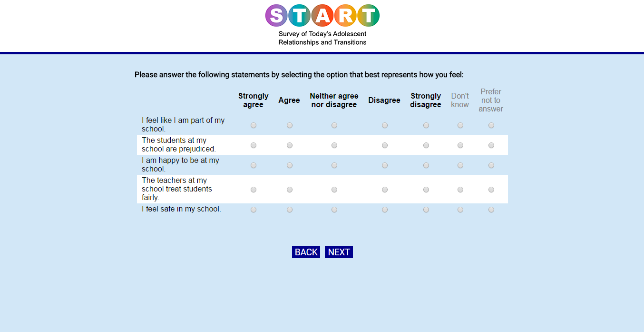Choose Agree for students are prejudiced
Viewport: 644px width, 332px height.
(x=290, y=145)
